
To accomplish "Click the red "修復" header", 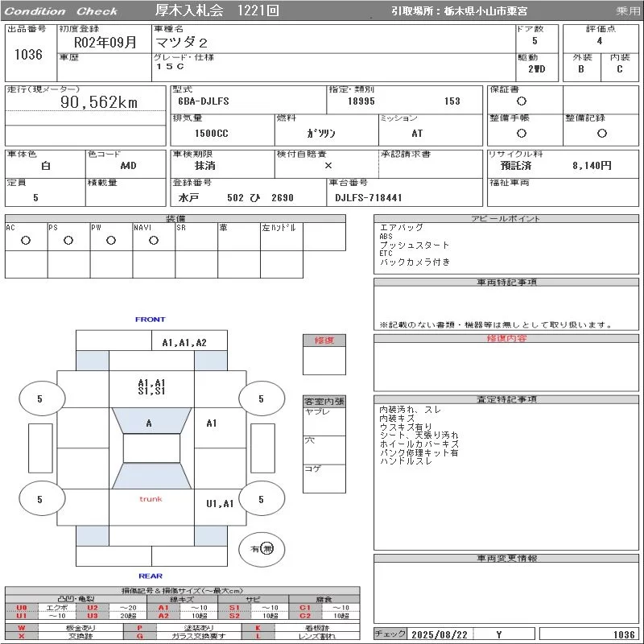I will click(324, 340).
